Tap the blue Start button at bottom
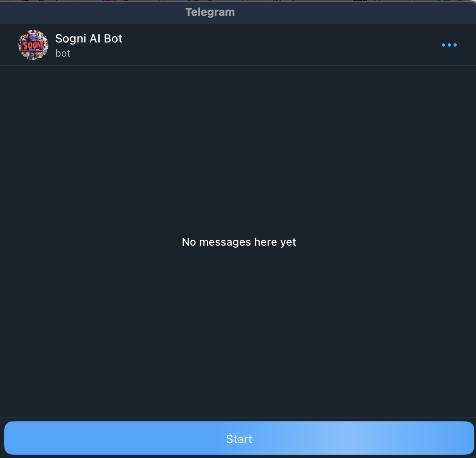This screenshot has height=458, width=476. tap(239, 438)
